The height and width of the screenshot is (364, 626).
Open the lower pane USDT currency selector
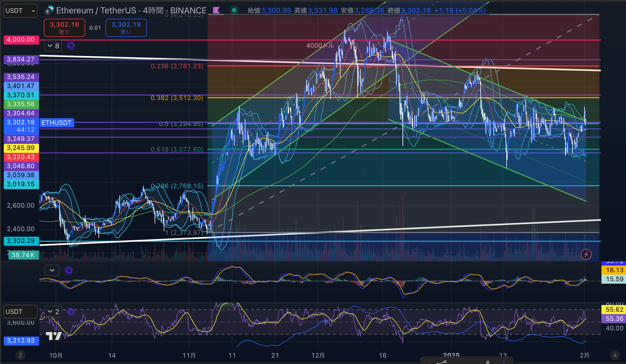(20, 312)
